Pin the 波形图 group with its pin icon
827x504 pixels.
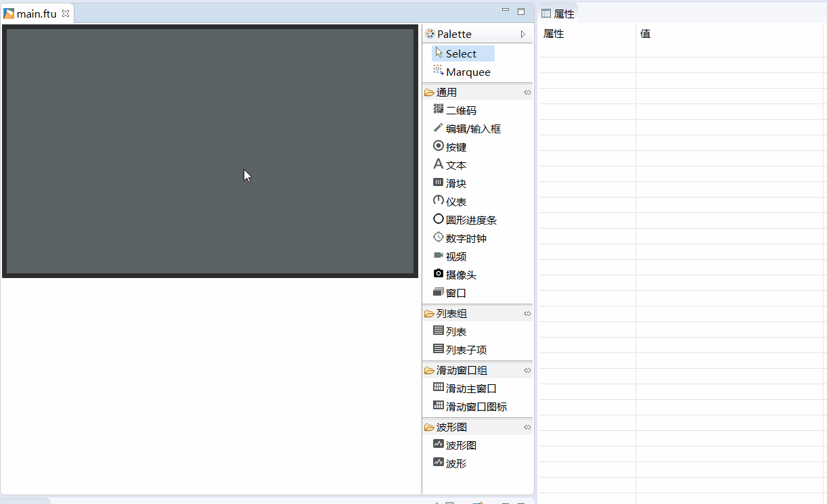coord(527,427)
